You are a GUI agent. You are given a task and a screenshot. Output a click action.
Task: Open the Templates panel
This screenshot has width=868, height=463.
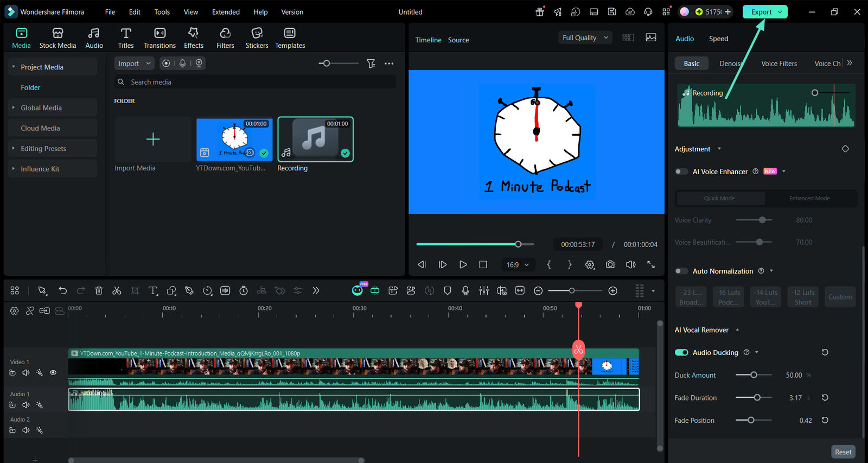(x=290, y=39)
